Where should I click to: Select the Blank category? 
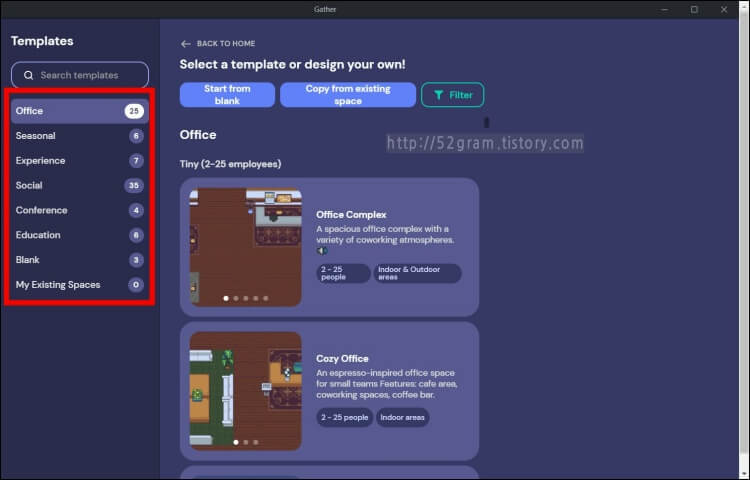pos(80,260)
